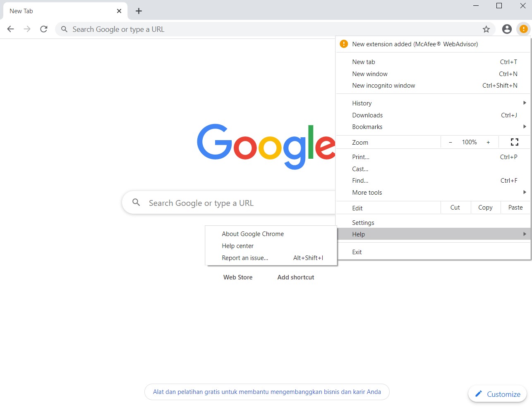Open Settings from the menu
The height and width of the screenshot is (408, 532).
[x=433, y=222]
